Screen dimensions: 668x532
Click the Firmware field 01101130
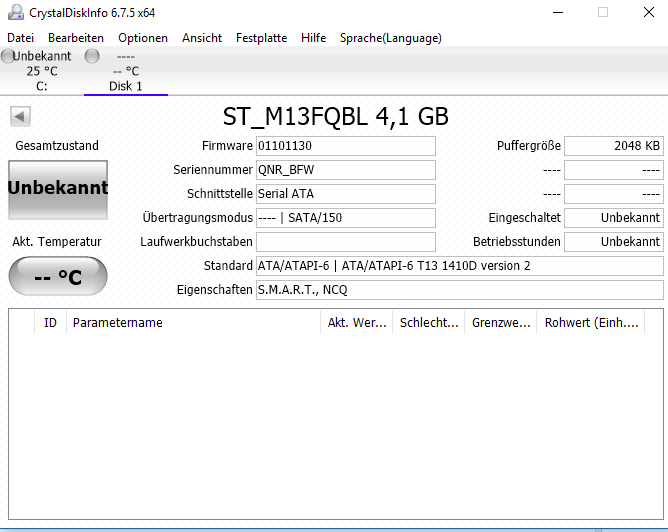[346, 146]
